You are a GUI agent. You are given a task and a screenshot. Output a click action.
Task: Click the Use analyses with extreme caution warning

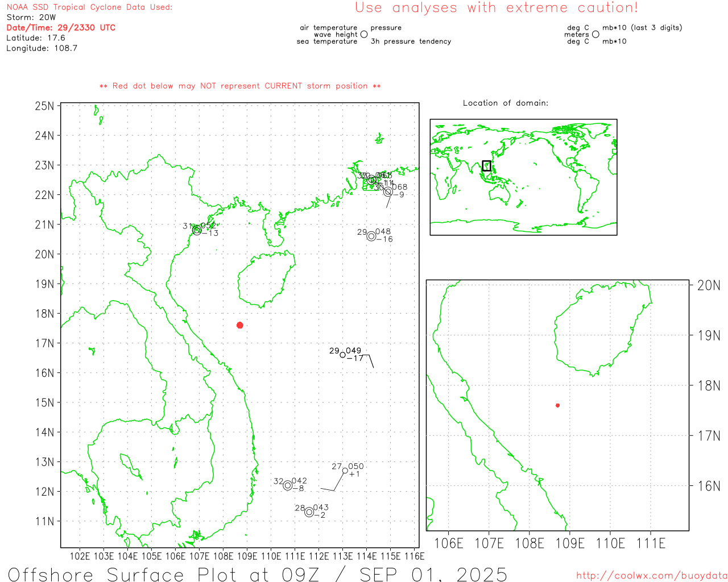coord(497,7)
